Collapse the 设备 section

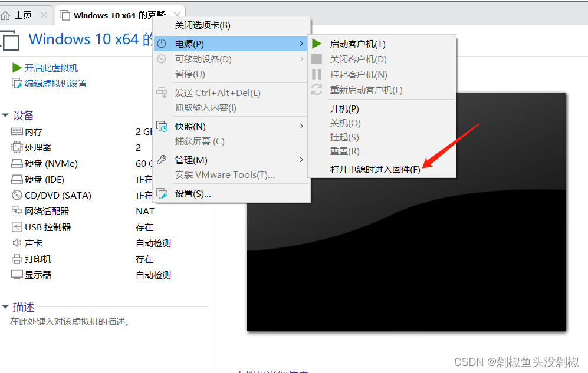point(5,115)
